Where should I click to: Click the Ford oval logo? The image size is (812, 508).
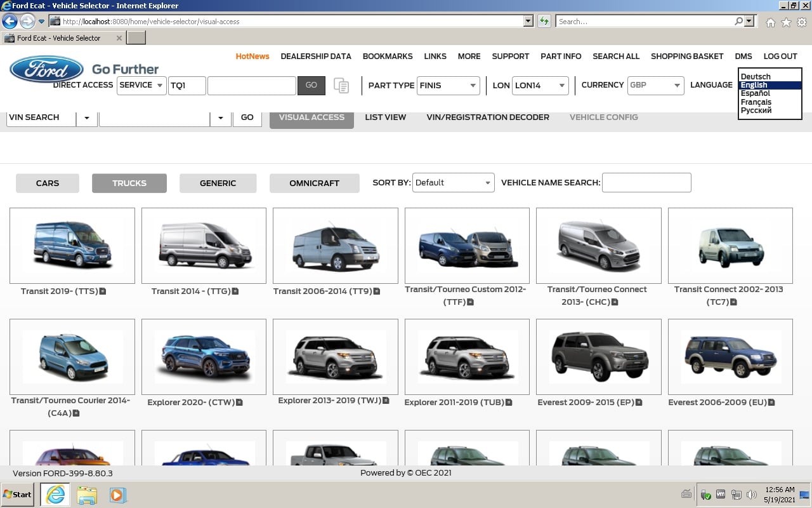point(46,69)
